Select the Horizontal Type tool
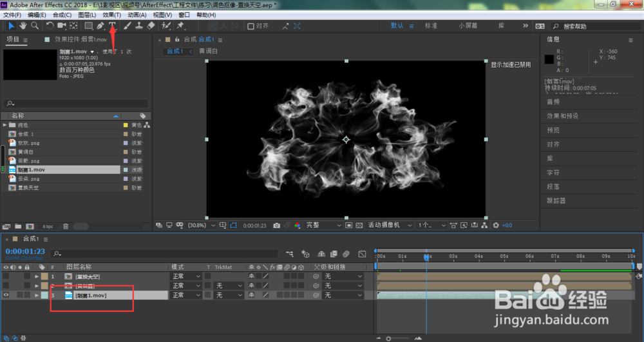This screenshot has width=644, height=342. point(112,26)
